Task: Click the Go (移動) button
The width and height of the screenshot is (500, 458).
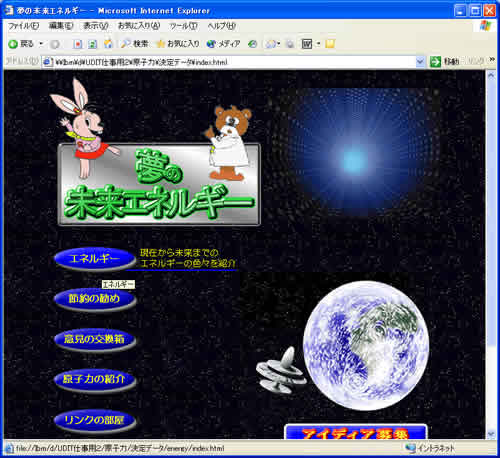Action: [x=445, y=62]
